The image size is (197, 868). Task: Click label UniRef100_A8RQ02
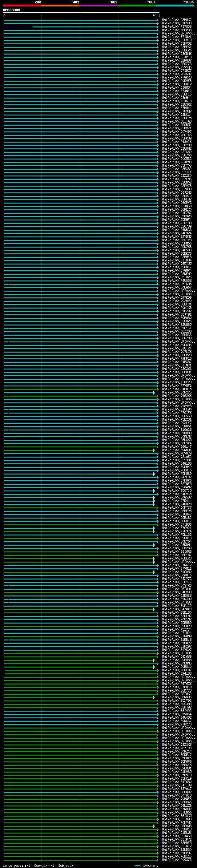[x=177, y=792]
